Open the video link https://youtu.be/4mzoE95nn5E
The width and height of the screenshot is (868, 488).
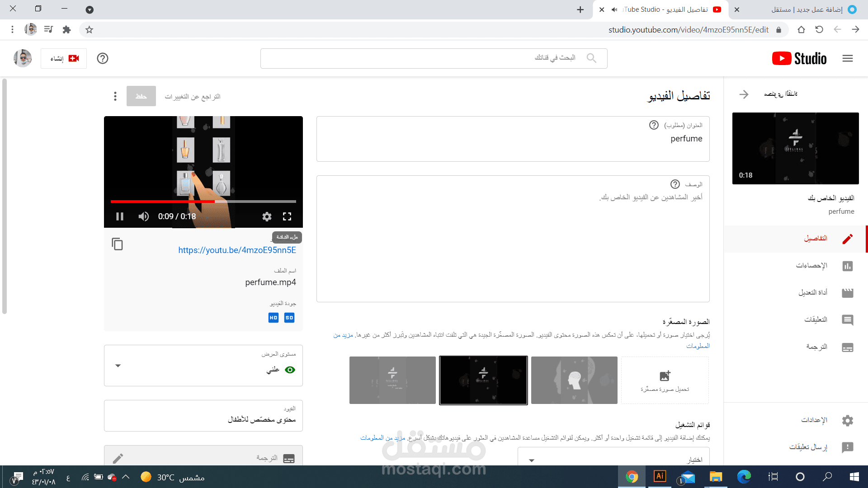(x=236, y=250)
